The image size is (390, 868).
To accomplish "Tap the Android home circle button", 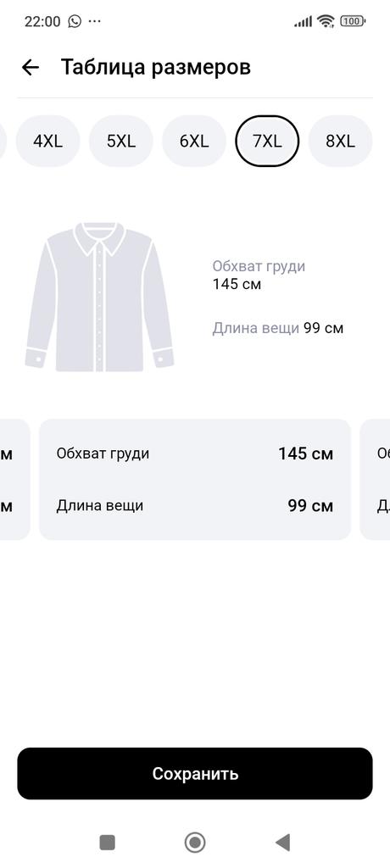I will (195, 843).
